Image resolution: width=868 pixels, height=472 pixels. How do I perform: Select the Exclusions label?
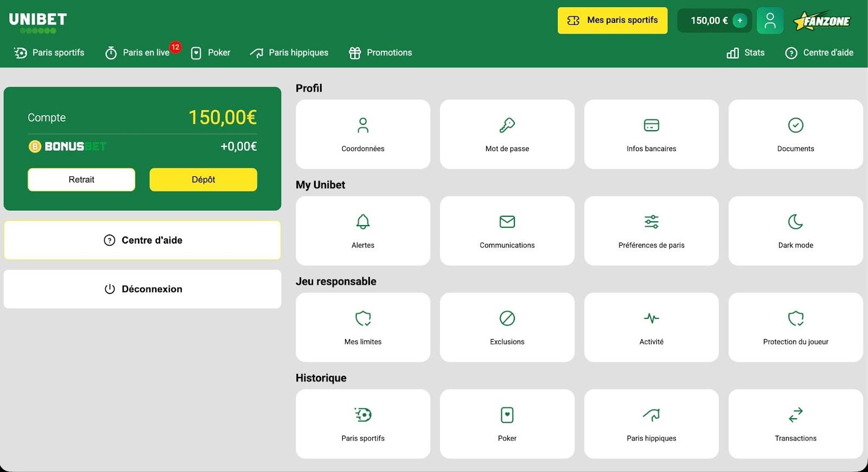(507, 342)
